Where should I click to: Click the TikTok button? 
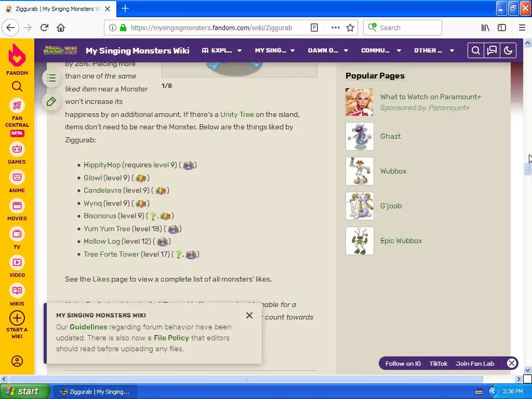[438, 364]
